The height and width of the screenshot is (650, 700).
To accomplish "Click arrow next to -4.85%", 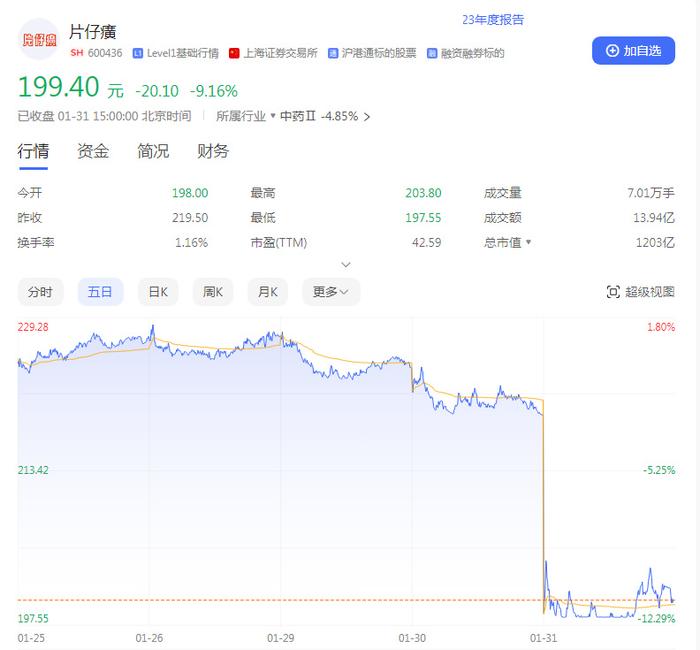I will pyautogui.click(x=367, y=117).
